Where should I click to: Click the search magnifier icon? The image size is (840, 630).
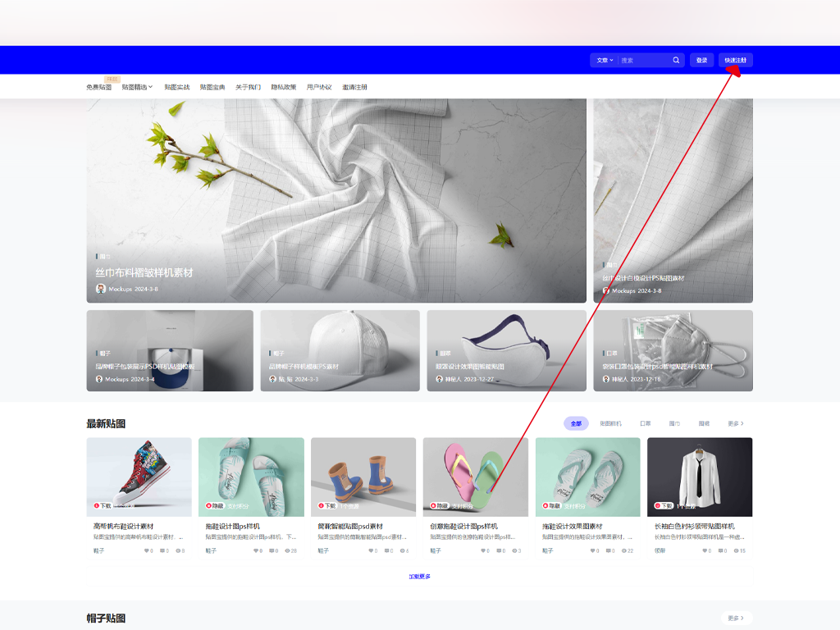(x=676, y=60)
